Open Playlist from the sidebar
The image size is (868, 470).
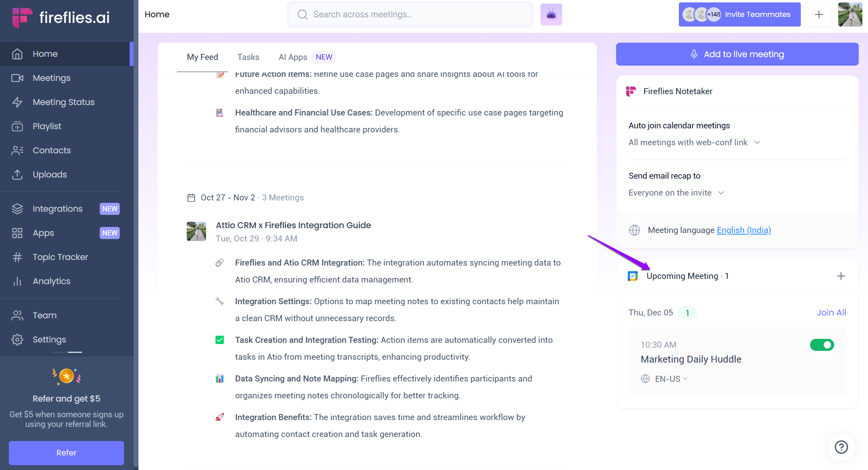point(47,126)
